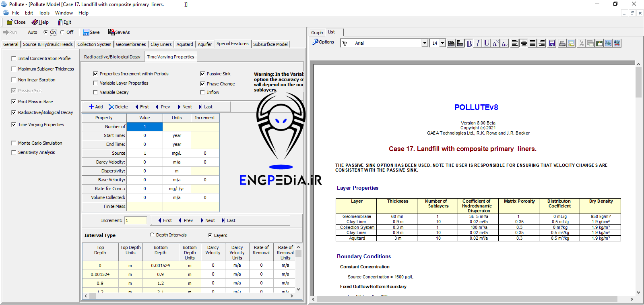Apply superscript formatting
Screen dimensions: 644x305
[x=495, y=43]
